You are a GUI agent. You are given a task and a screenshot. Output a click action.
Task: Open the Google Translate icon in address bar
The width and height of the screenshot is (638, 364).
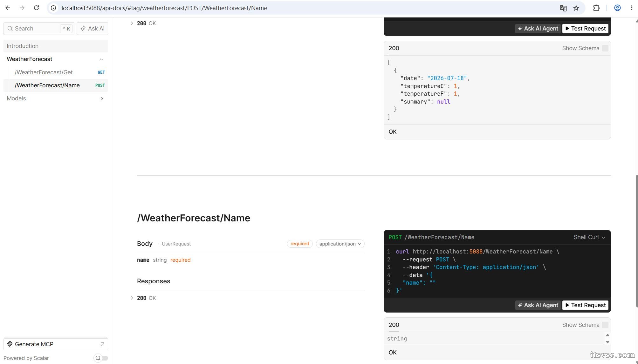click(563, 8)
